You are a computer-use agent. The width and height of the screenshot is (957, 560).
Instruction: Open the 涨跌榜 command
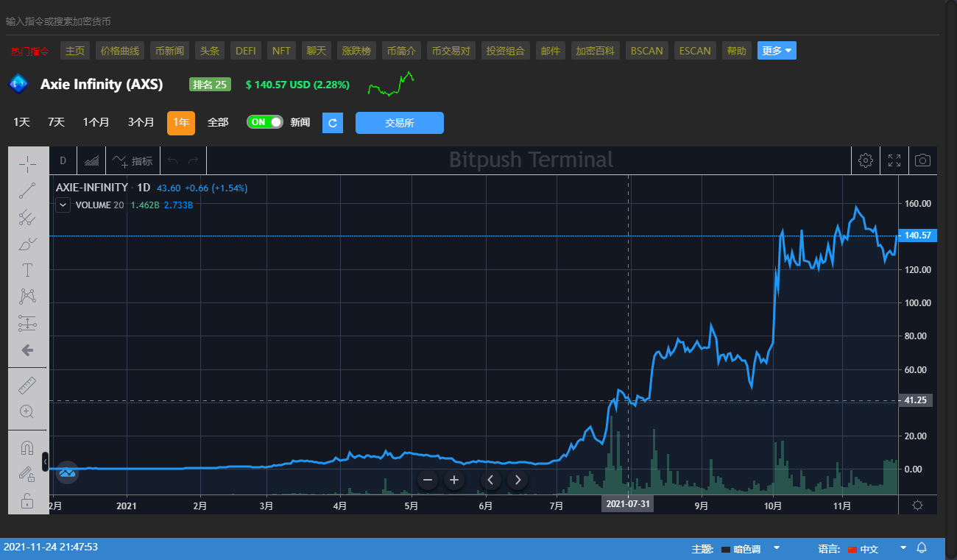pyautogui.click(x=357, y=51)
